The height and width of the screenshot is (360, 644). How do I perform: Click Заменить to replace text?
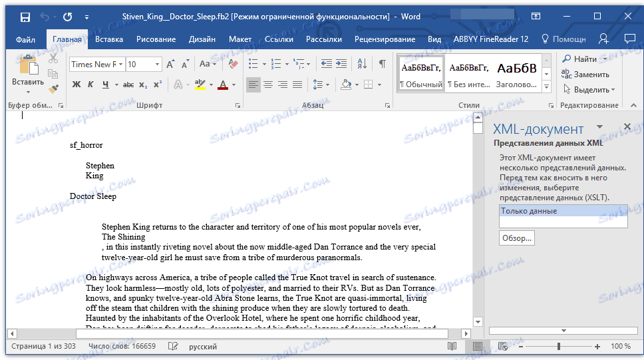pos(585,75)
